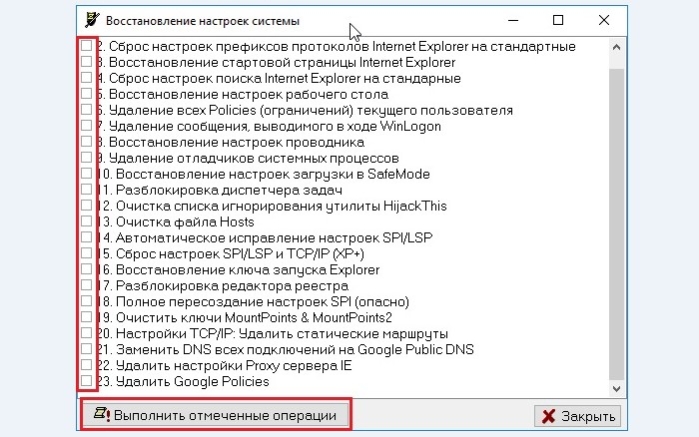Enable the TCP/IP static routes removal checkbox
Image resolution: width=699 pixels, height=437 pixels.
coord(86,333)
